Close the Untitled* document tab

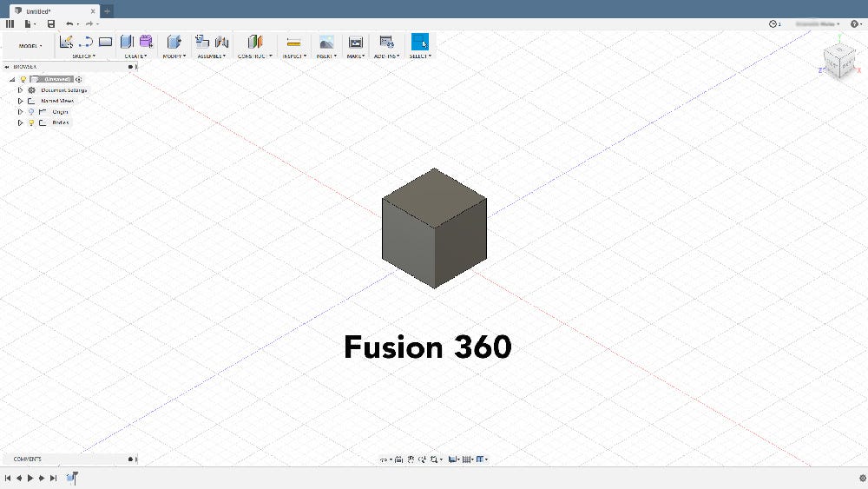(x=93, y=11)
